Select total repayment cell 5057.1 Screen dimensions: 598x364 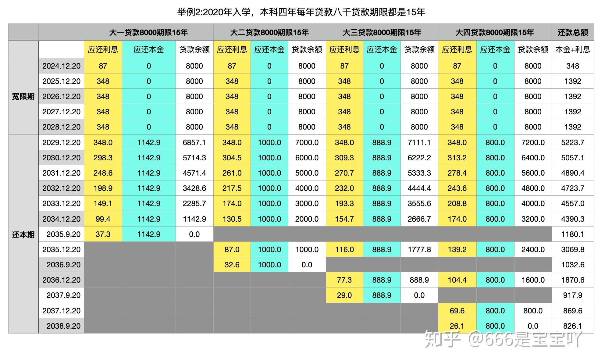point(573,158)
